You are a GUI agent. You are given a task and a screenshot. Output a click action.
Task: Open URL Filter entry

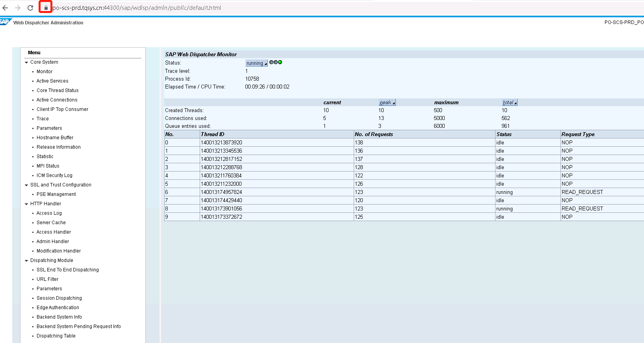[x=48, y=279]
